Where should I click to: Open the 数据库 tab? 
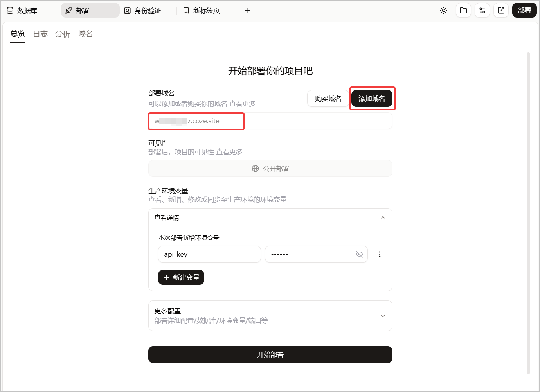pyautogui.click(x=22, y=11)
